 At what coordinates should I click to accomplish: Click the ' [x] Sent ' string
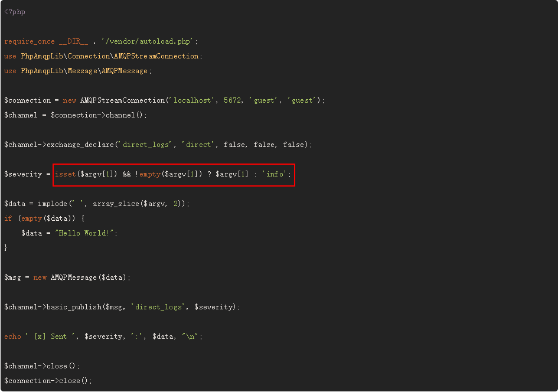point(51,337)
